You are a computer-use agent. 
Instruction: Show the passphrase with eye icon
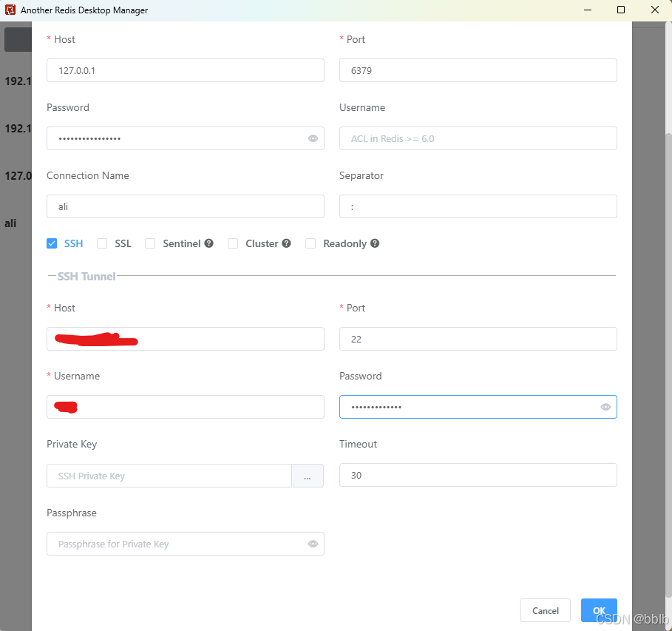pyautogui.click(x=313, y=544)
